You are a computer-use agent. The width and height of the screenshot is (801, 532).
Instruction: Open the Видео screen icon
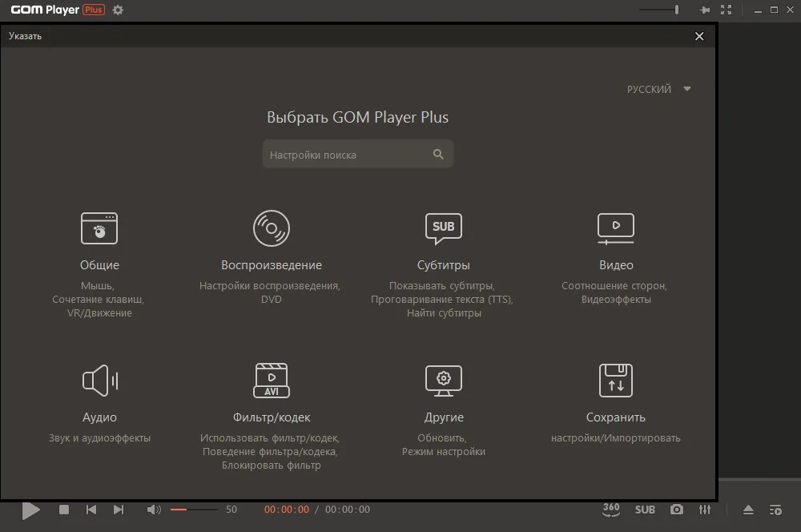click(615, 228)
